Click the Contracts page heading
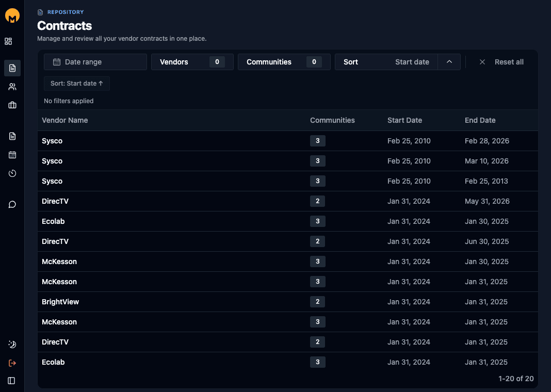551x392 pixels. pyautogui.click(x=64, y=26)
